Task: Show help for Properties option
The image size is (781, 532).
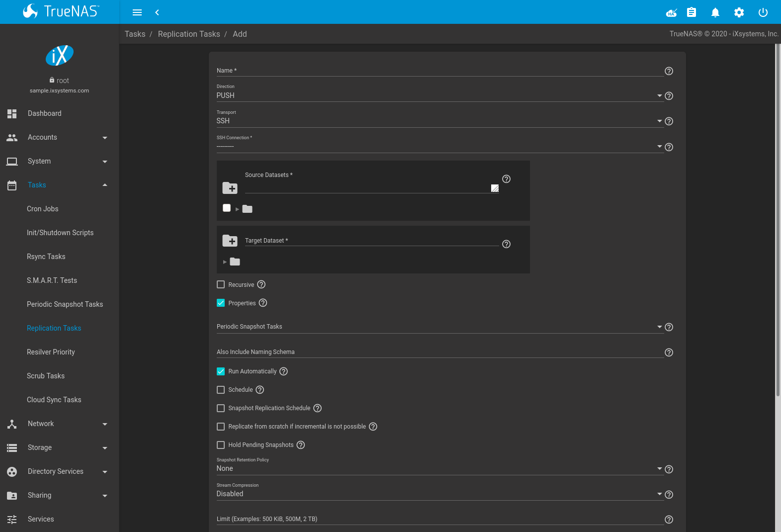Action: click(x=263, y=303)
